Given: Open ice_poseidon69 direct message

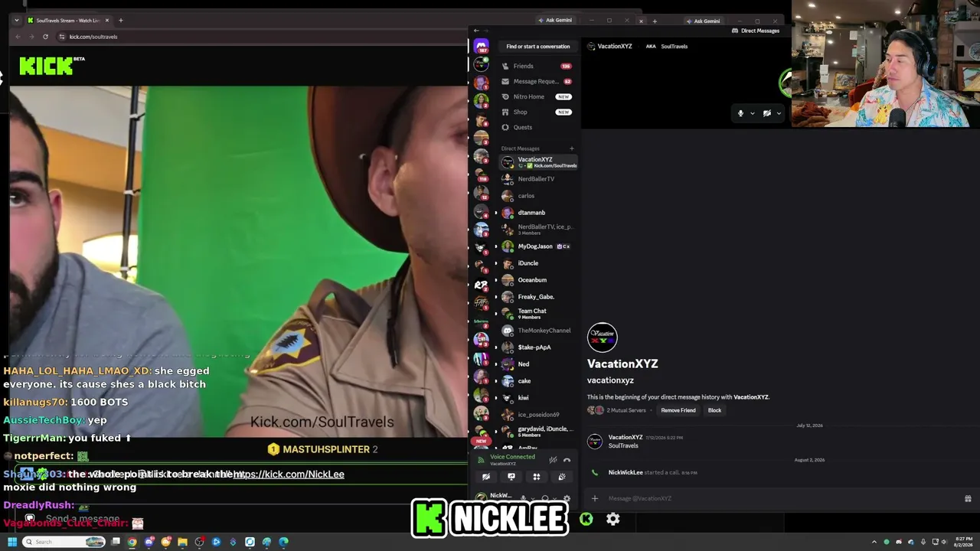Looking at the screenshot, I should [x=538, y=415].
